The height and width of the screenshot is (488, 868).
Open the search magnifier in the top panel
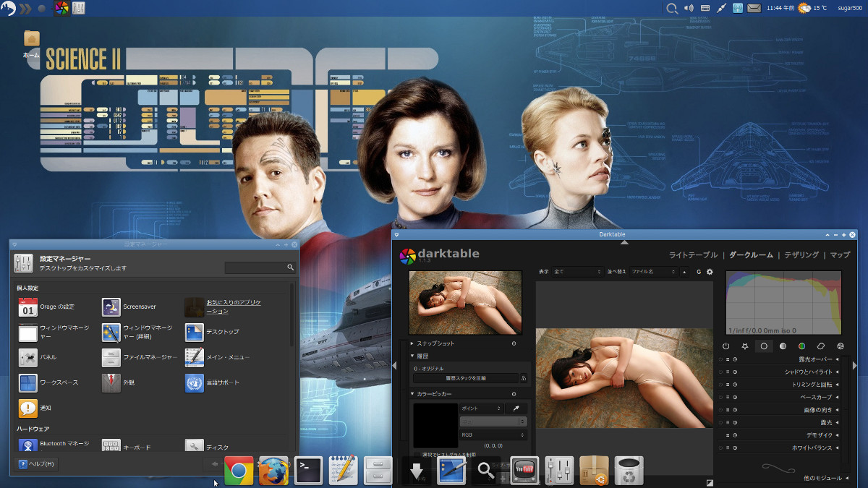click(672, 9)
